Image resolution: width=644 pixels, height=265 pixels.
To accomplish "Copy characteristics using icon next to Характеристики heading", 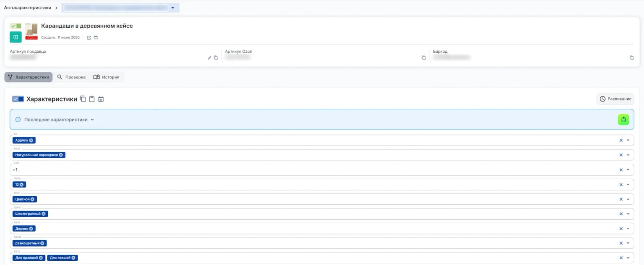I will (83, 99).
